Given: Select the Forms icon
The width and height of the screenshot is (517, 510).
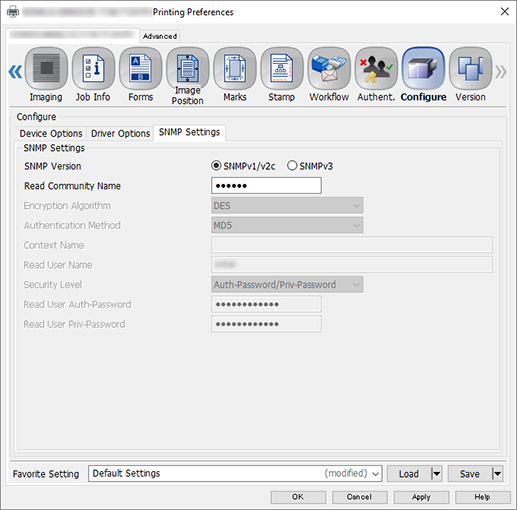Looking at the screenshot, I should [x=141, y=68].
